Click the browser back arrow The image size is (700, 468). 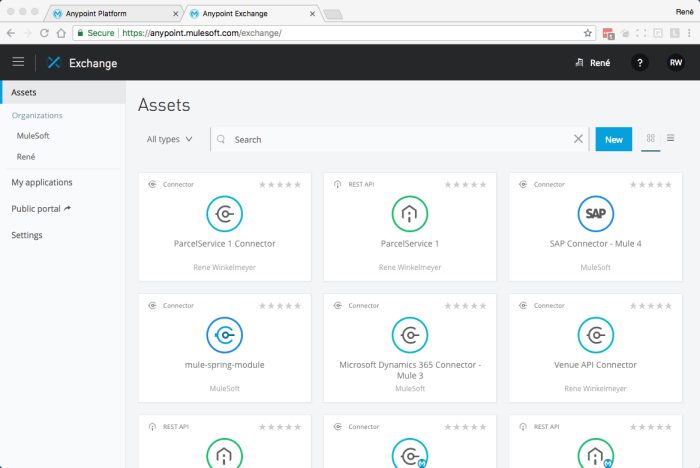11,33
